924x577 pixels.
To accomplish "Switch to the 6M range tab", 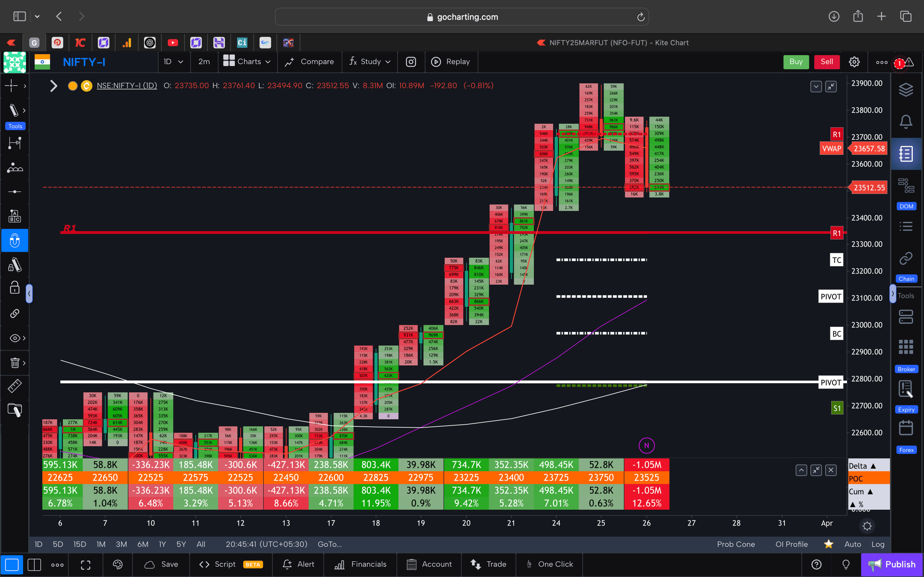I will (x=143, y=544).
